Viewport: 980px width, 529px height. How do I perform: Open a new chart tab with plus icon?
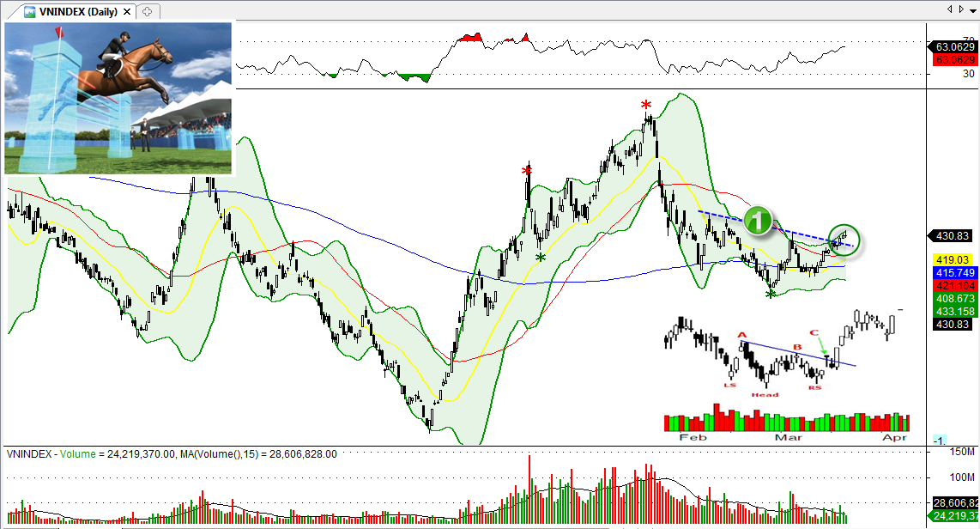pos(148,11)
